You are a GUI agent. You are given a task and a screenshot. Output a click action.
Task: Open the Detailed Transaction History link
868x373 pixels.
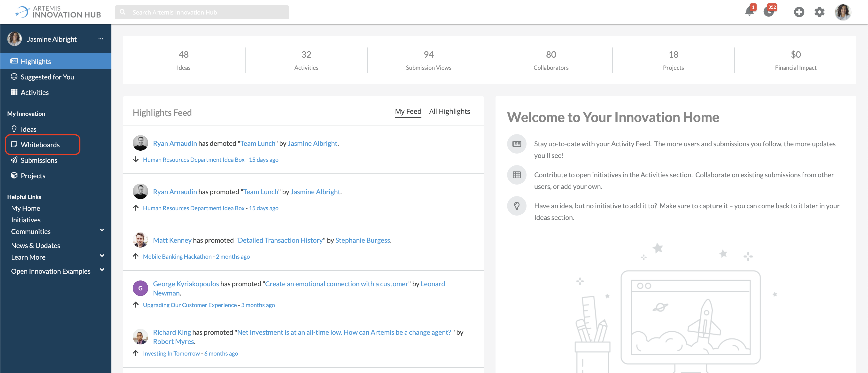[x=280, y=240]
